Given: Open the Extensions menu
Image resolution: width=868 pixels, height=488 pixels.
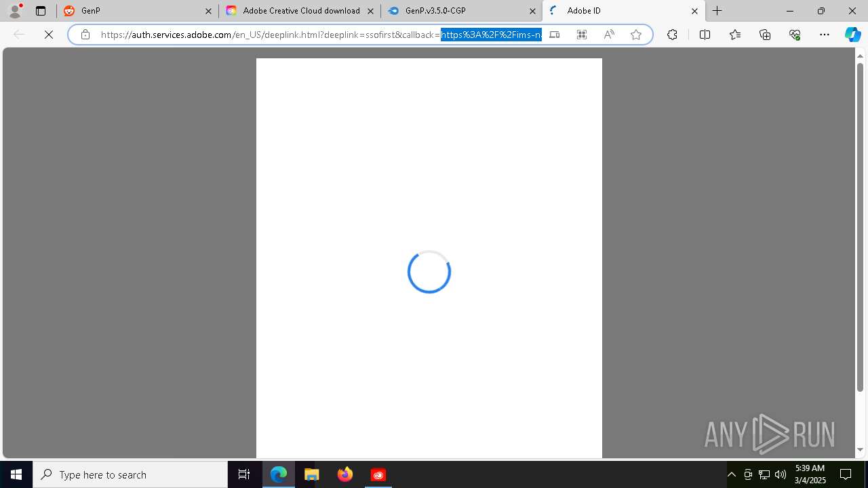Looking at the screenshot, I should click(x=672, y=35).
